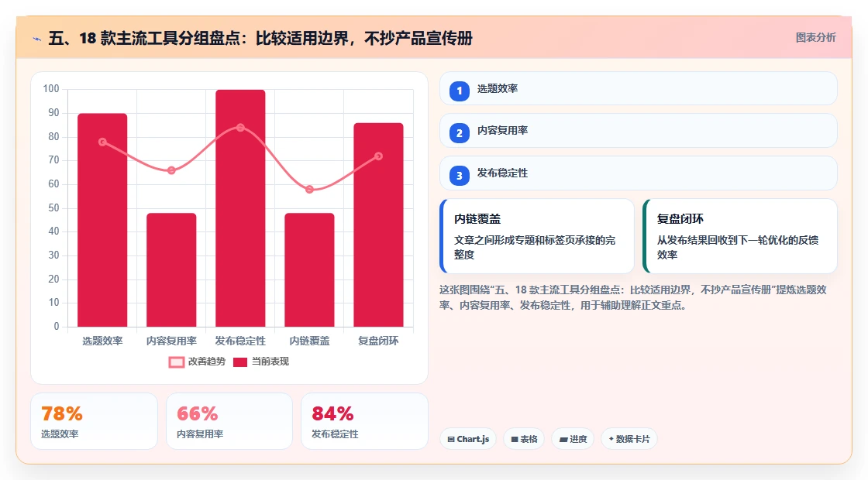Click trend line point above 发布稳定性
The height and width of the screenshot is (480, 868).
[x=240, y=128]
